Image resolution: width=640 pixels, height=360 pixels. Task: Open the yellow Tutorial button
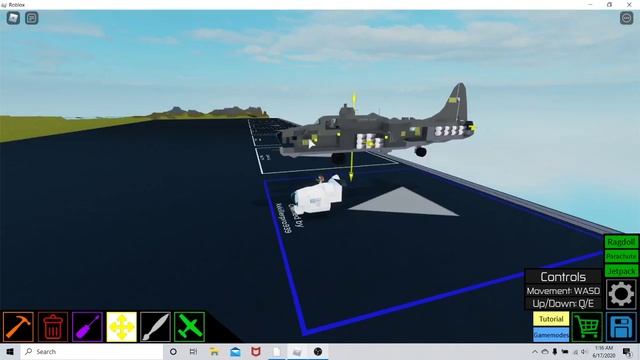click(551, 319)
